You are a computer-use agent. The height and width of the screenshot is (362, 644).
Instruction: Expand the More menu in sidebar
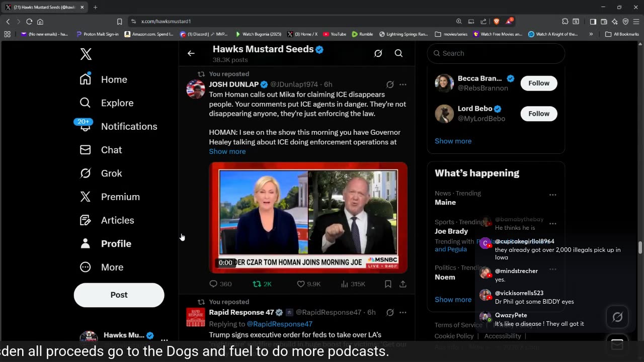tap(102, 267)
